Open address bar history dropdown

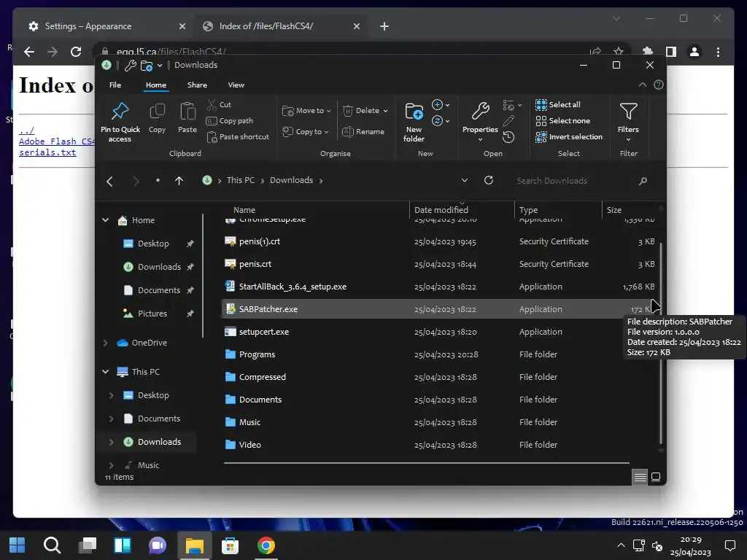[465, 180]
